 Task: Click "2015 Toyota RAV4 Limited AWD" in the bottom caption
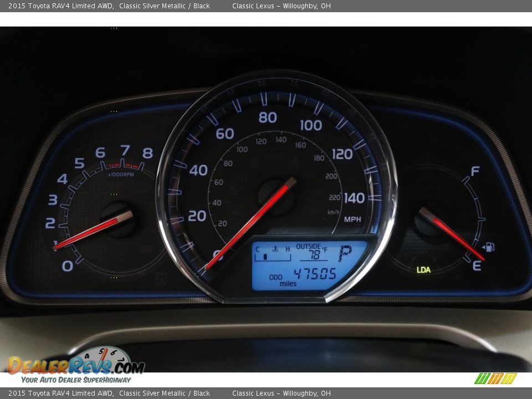[x=61, y=393]
